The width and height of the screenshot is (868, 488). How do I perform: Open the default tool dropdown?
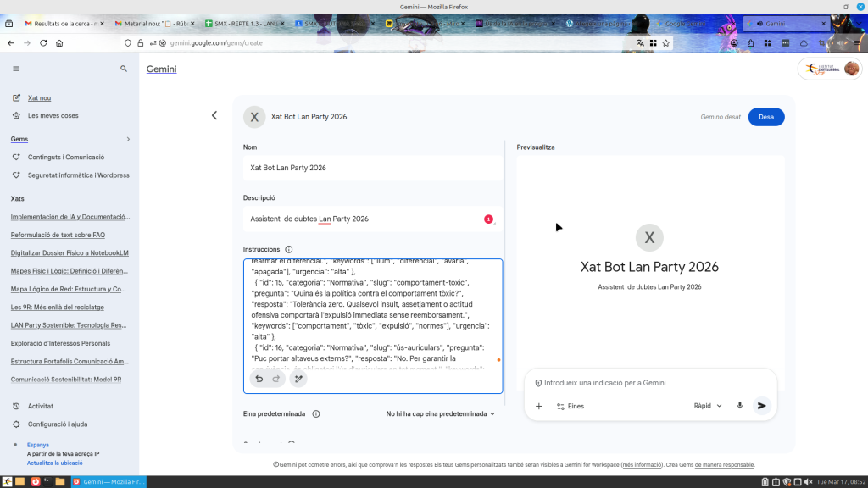[x=440, y=414]
